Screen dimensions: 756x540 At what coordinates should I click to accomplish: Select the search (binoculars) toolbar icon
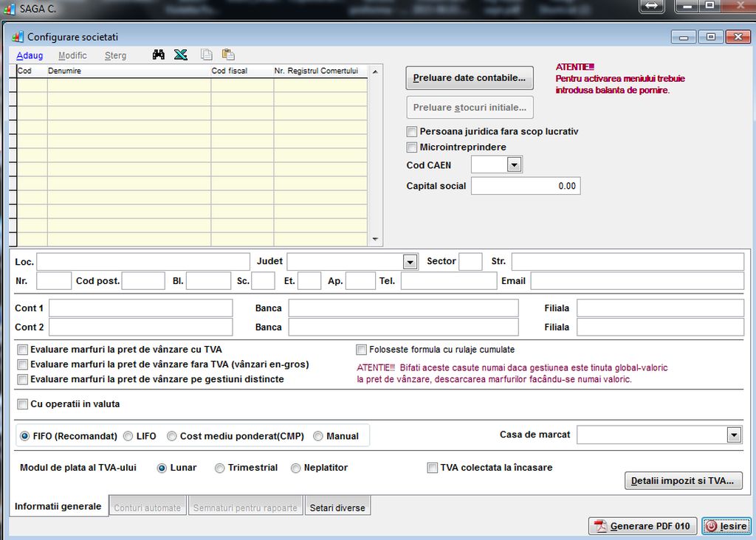(x=158, y=55)
